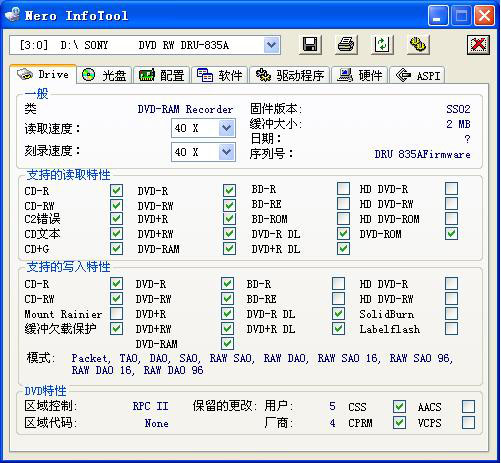Click the RPC II region control value

[150, 406]
